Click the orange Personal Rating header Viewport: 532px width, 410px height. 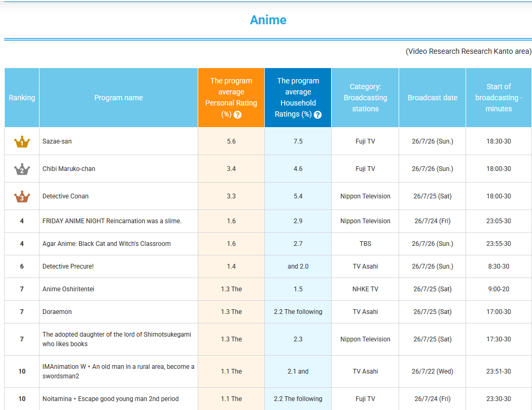[231, 98]
